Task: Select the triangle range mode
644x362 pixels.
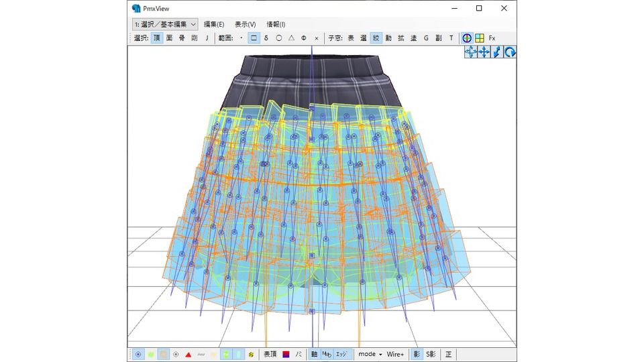Action: (291, 38)
